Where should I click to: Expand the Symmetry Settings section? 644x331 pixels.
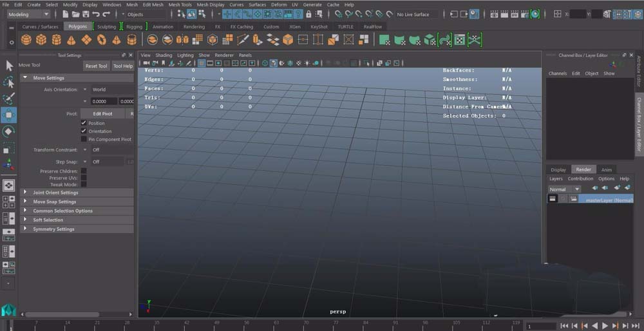point(53,229)
